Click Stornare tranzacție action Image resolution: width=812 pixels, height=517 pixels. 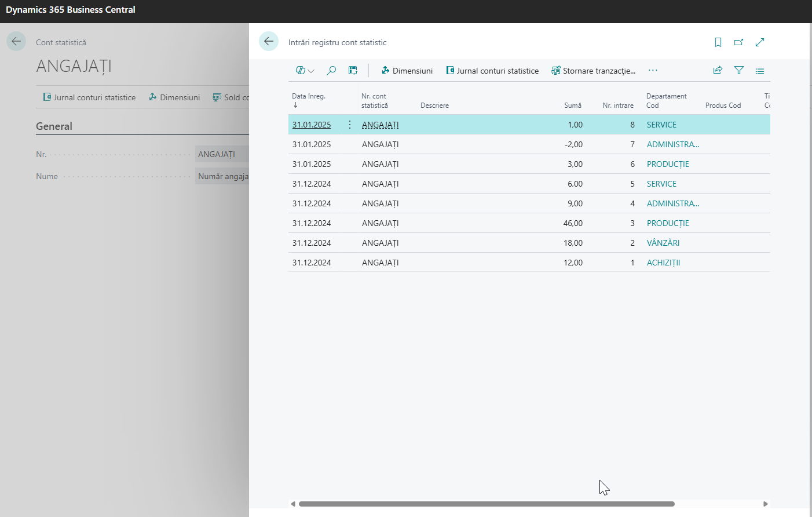coord(594,71)
